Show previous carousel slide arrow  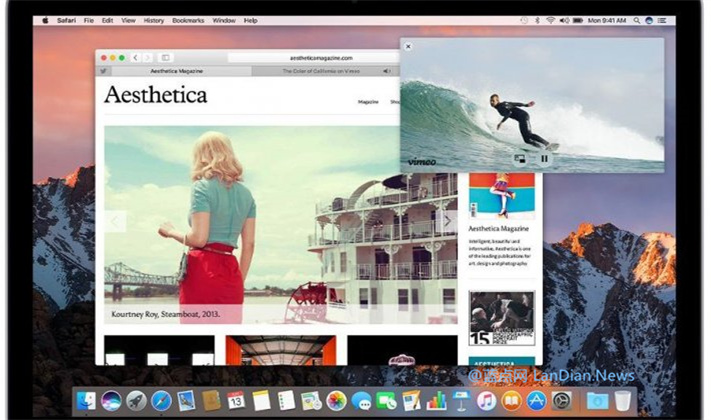click(x=115, y=221)
